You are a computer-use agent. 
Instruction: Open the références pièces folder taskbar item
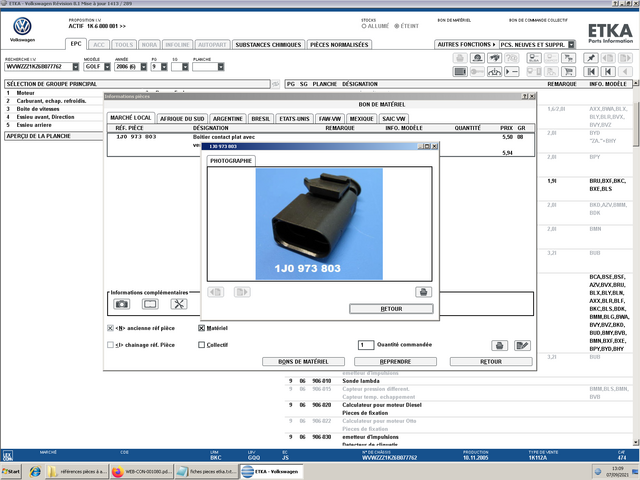point(77,471)
